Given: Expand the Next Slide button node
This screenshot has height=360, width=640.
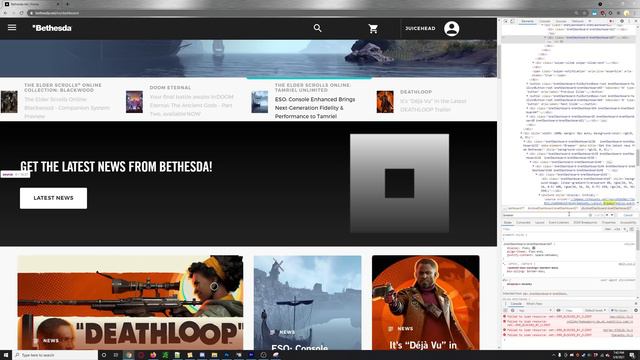Looking at the screenshot, I should click(527, 96).
